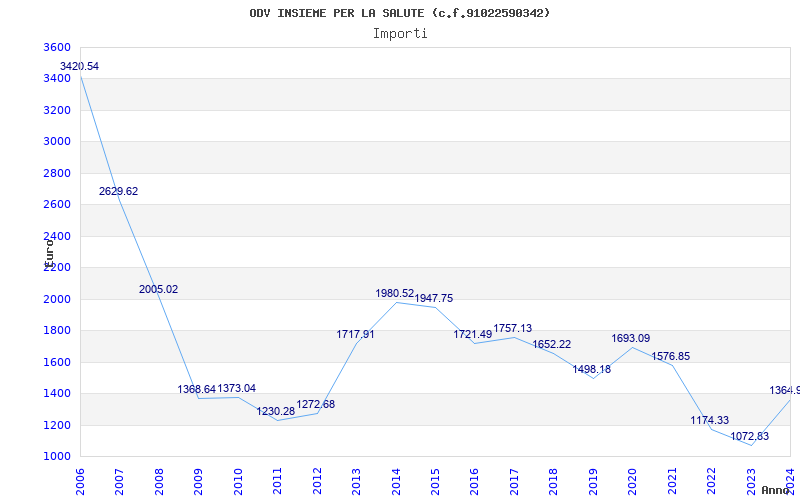Click the y-axis value 3000
This screenshot has width=800, height=500.
pos(55,141)
